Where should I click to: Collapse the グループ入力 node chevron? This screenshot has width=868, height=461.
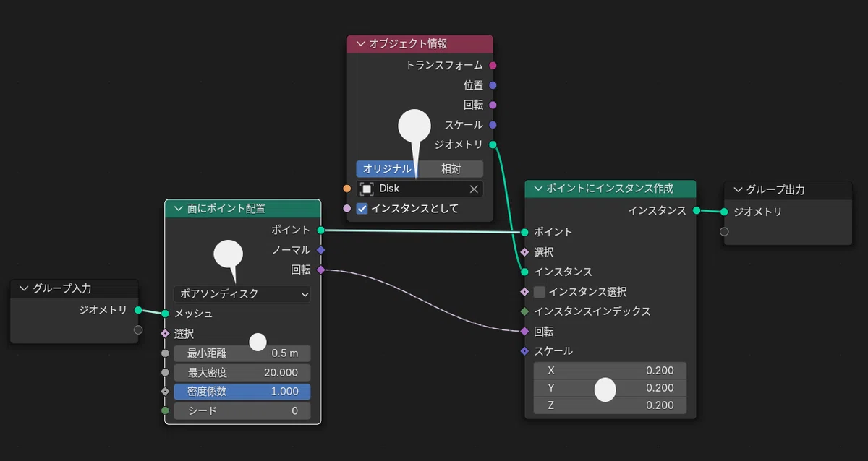click(24, 288)
